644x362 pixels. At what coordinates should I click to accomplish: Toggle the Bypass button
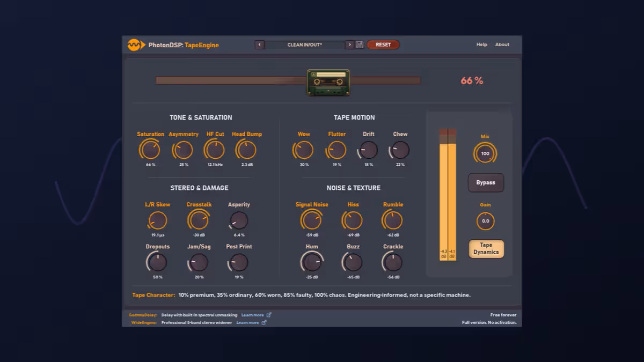(x=486, y=182)
